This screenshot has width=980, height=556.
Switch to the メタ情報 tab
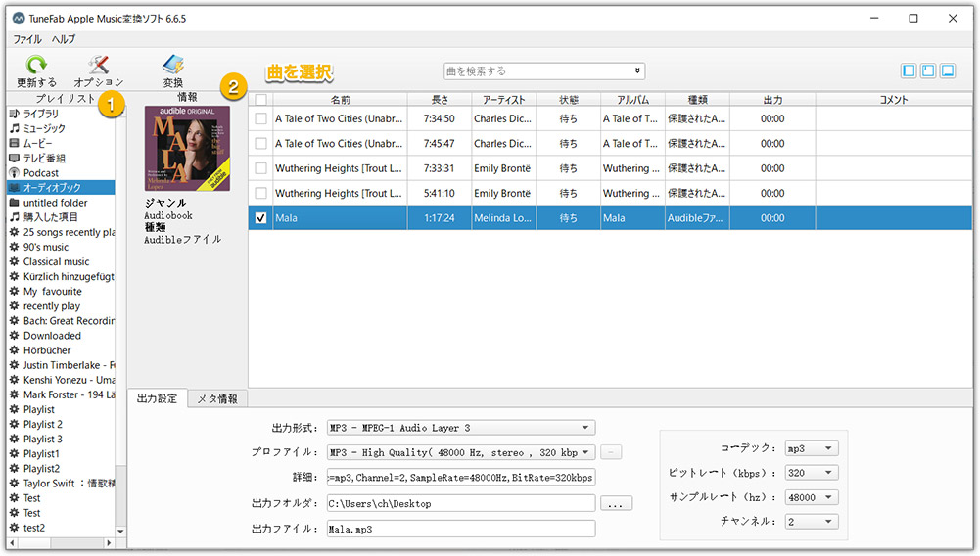[x=217, y=398]
